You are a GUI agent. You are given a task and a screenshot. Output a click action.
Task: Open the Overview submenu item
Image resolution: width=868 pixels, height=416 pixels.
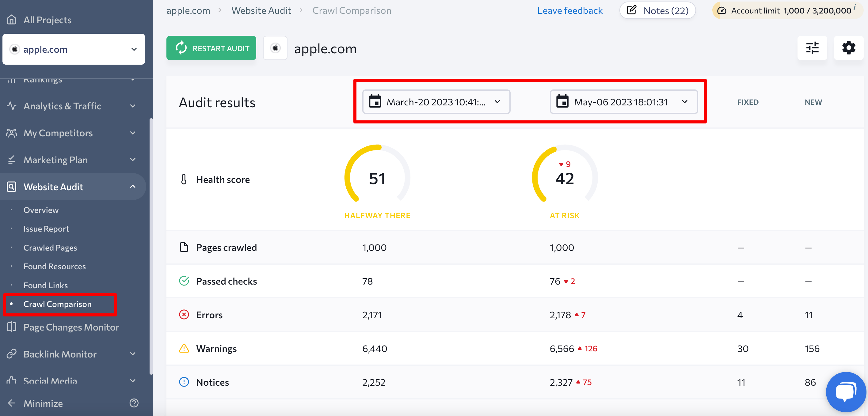click(x=41, y=210)
